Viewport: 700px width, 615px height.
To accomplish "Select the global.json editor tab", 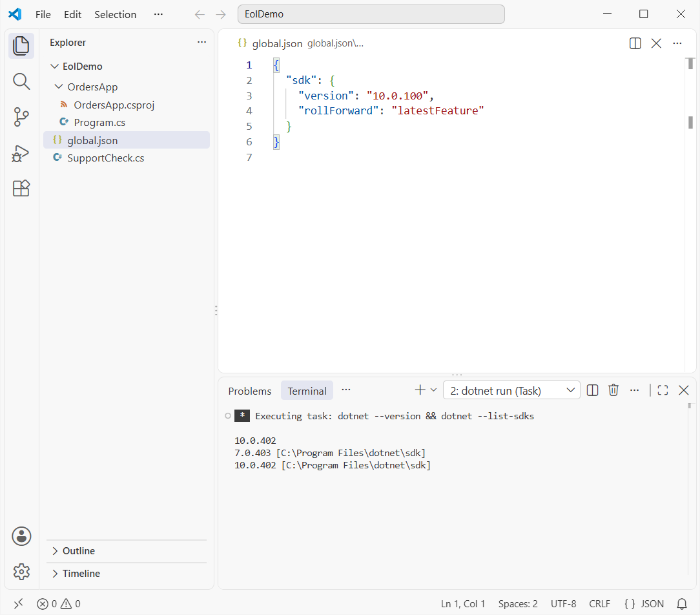I will [277, 43].
